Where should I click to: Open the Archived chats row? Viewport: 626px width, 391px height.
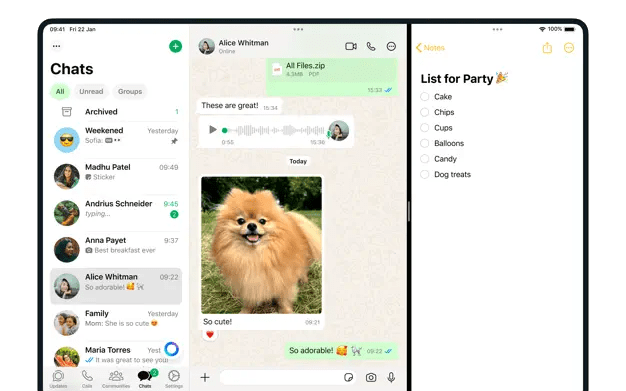116,112
